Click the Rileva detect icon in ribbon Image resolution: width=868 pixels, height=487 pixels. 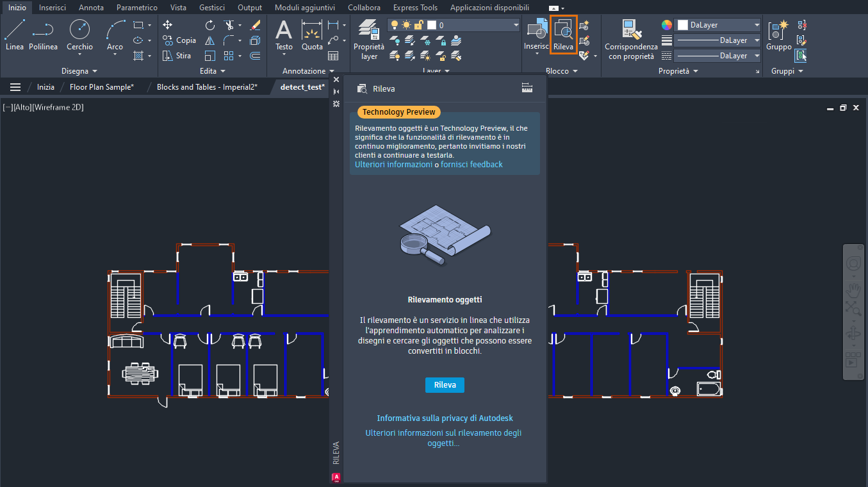(x=564, y=35)
